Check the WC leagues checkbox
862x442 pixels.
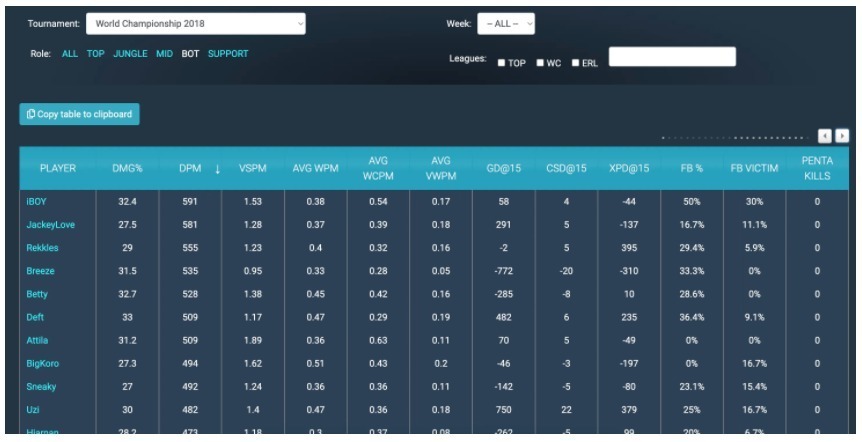(540, 63)
